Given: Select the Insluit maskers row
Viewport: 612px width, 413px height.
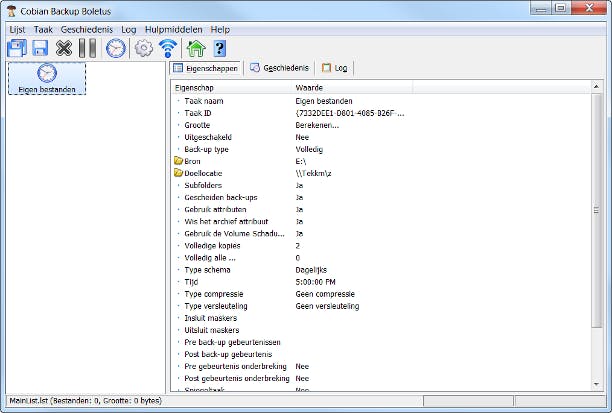Looking at the screenshot, I should click(382, 319).
